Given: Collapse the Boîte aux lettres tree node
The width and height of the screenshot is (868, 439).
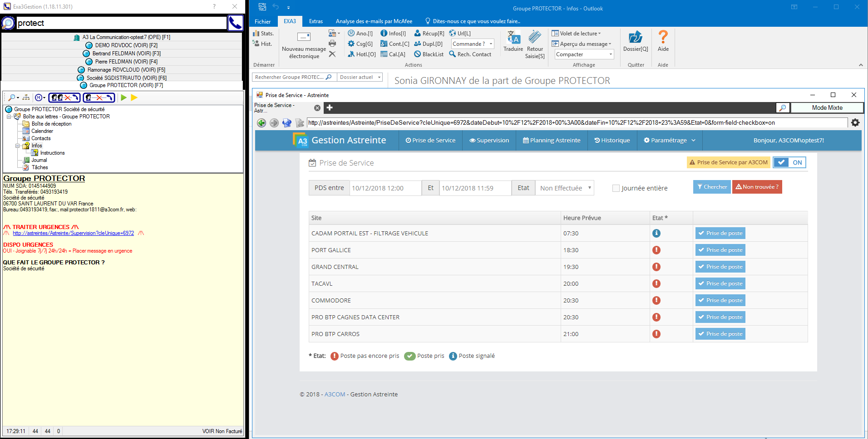Looking at the screenshot, I should click(9, 117).
